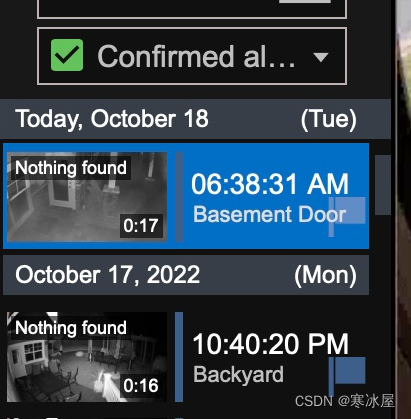411x419 pixels.
Task: Open the Backyard clip thumbnail
Action: [x=87, y=357]
